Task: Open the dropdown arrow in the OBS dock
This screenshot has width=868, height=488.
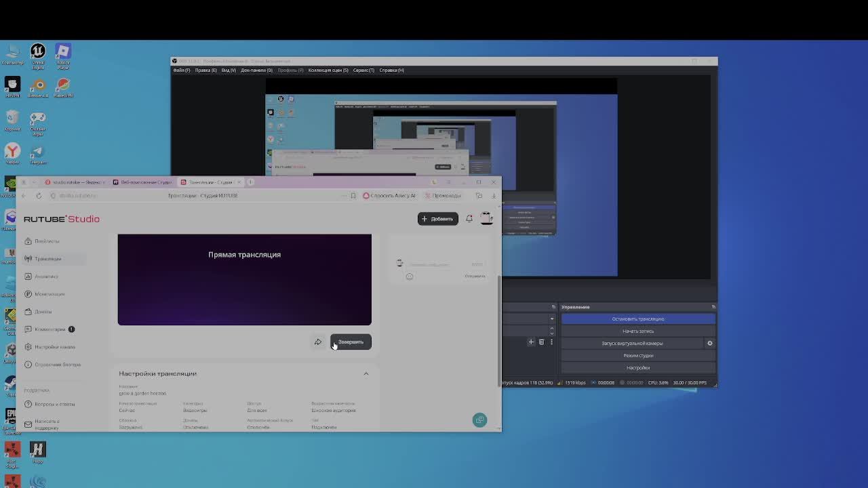Action: pyautogui.click(x=552, y=319)
